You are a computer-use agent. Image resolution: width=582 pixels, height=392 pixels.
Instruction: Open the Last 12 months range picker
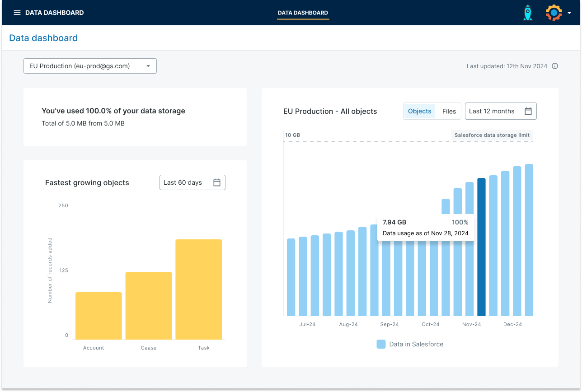[x=492, y=111]
